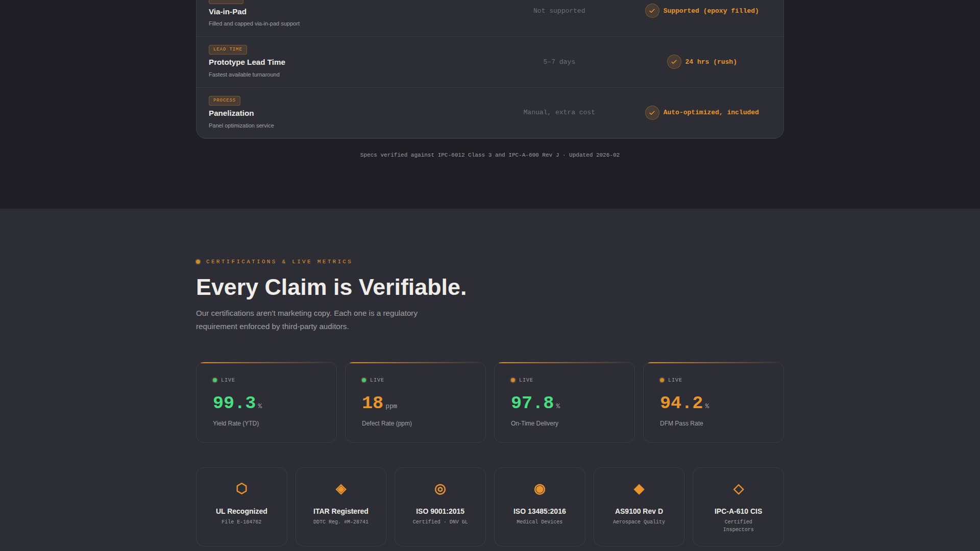
Task: Click green LIVE indicator on Yield Rate card
Action: tap(215, 380)
